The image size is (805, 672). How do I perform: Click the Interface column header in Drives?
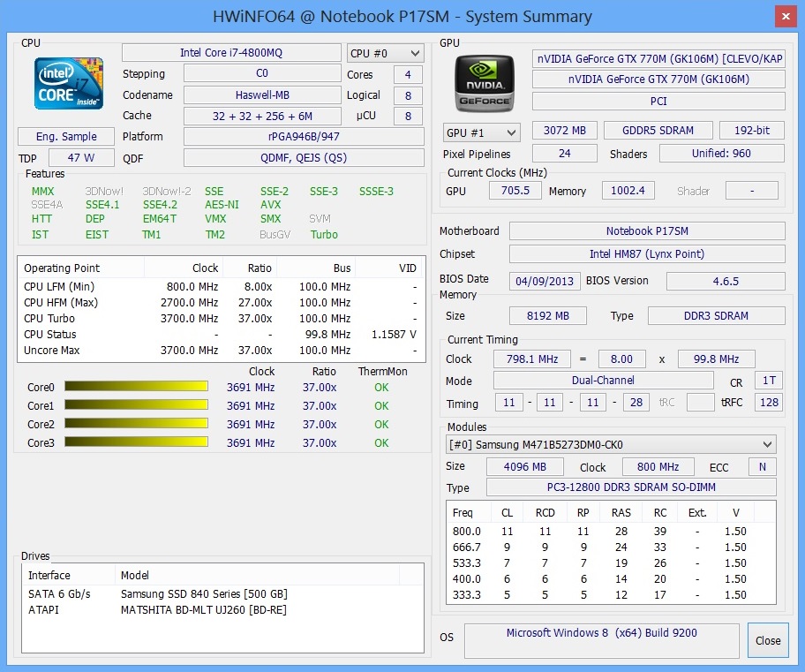pyautogui.click(x=69, y=576)
